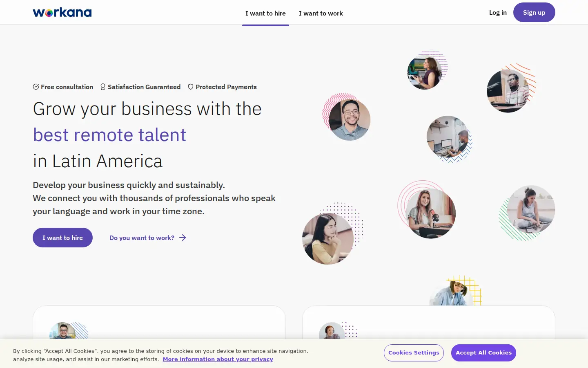
Task: Click the woman with yellow grid photo
Action: click(x=452, y=293)
